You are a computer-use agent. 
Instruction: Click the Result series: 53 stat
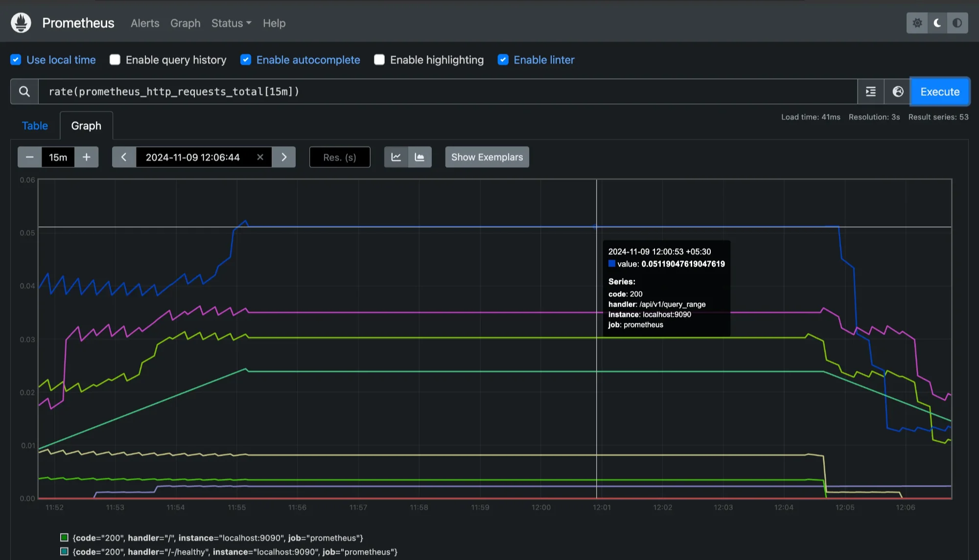[938, 117]
